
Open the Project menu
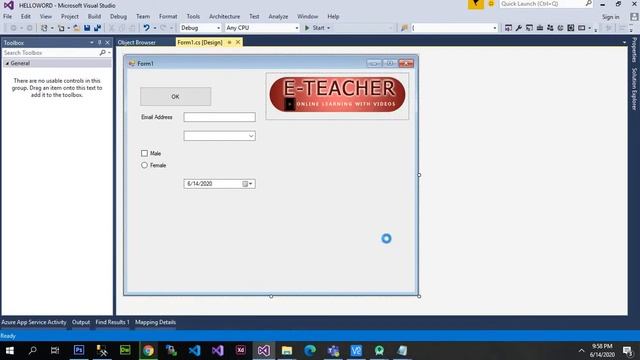tap(70, 16)
